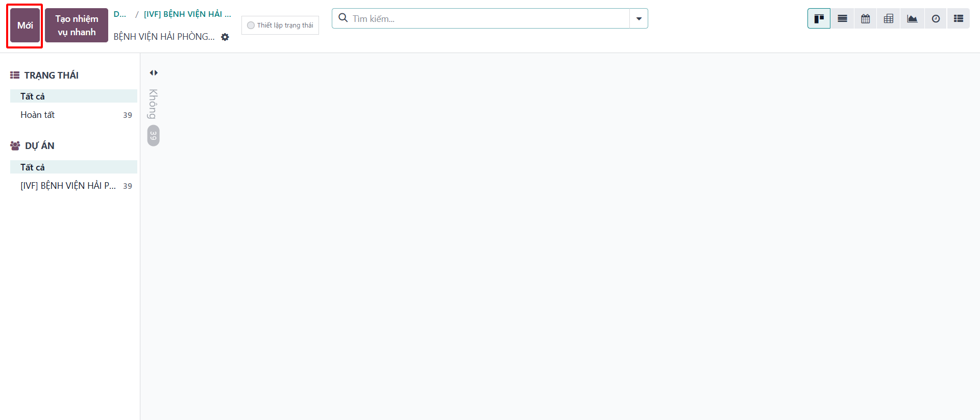
Task: Go to the D... breadcrumb link
Action: tap(120, 14)
